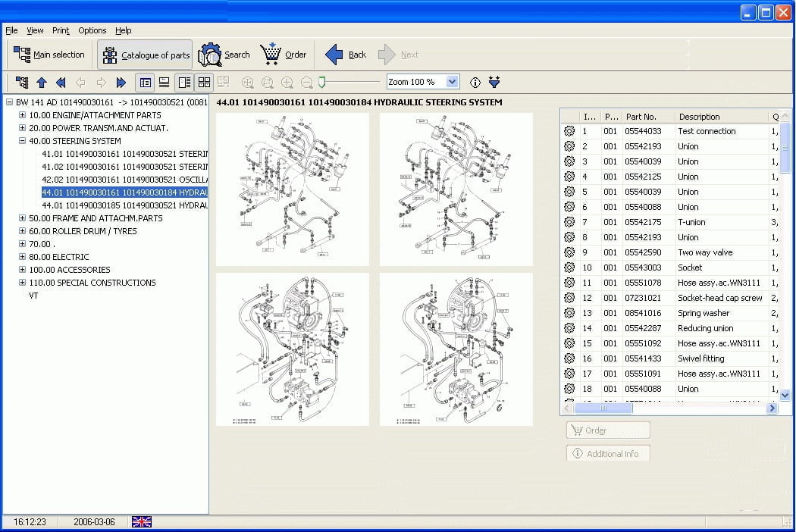Viewport: 796px width, 532px height.
Task: Open the Zoom 100 % dropdown
Action: click(453, 82)
